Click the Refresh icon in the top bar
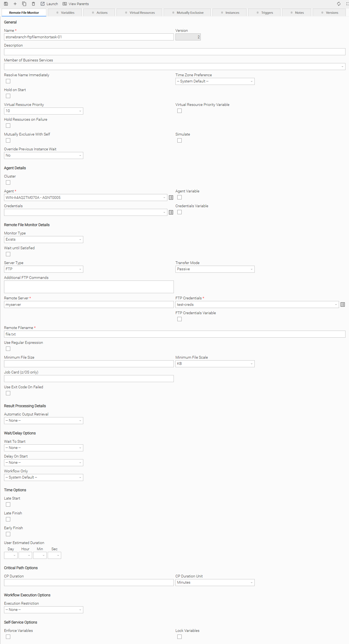The image size is (349, 644). 339,4
